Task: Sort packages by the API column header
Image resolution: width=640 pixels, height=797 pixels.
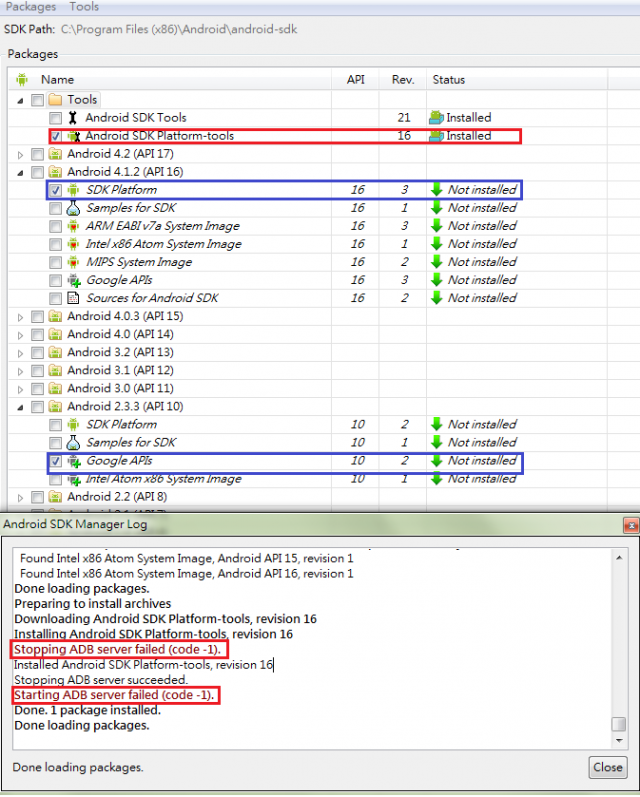Action: click(355, 80)
